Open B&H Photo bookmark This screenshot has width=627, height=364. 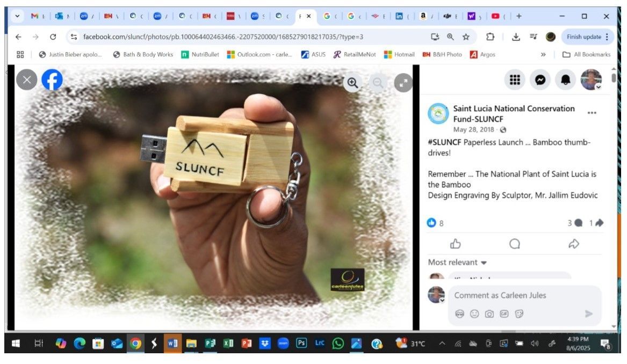tap(442, 54)
